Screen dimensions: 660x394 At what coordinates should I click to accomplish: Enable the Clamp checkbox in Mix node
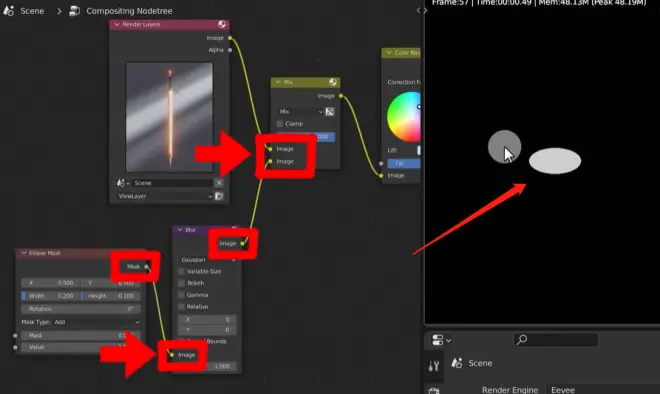(x=279, y=124)
